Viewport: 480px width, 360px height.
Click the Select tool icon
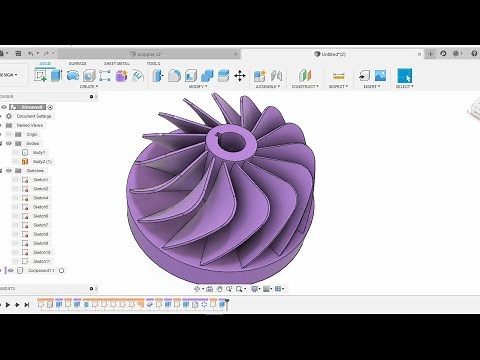click(405, 76)
